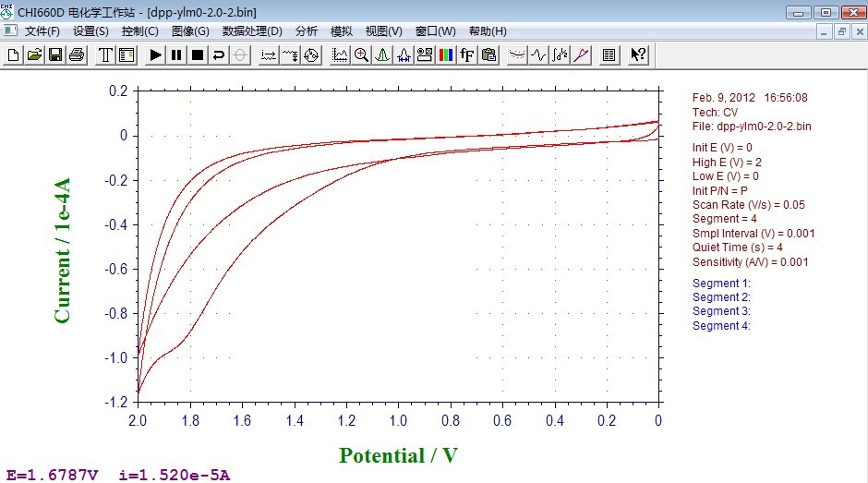Image resolution: width=868 pixels, height=483 pixels.
Task: Click 'Tech: CV' text
Action: 715,113
